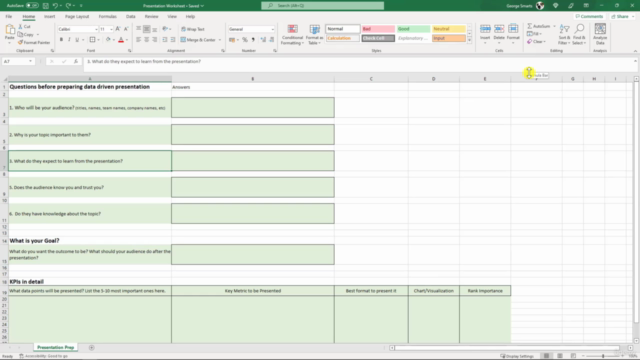This screenshot has width=640, height=360.
Task: Expand the Merge & Center dropdown arrow
Action: [220, 40]
